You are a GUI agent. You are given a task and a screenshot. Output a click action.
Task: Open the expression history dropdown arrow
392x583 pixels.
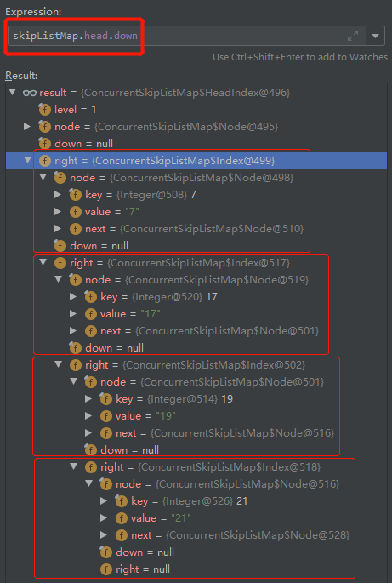click(375, 36)
